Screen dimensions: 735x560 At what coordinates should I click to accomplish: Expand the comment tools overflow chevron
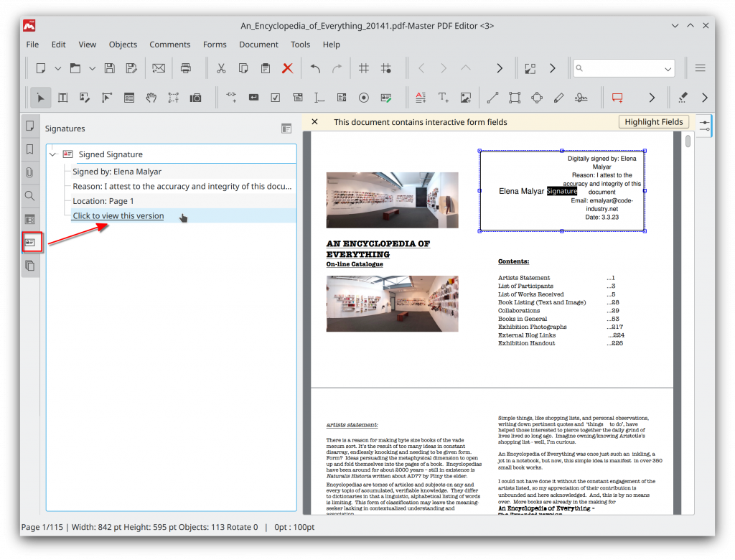click(652, 98)
